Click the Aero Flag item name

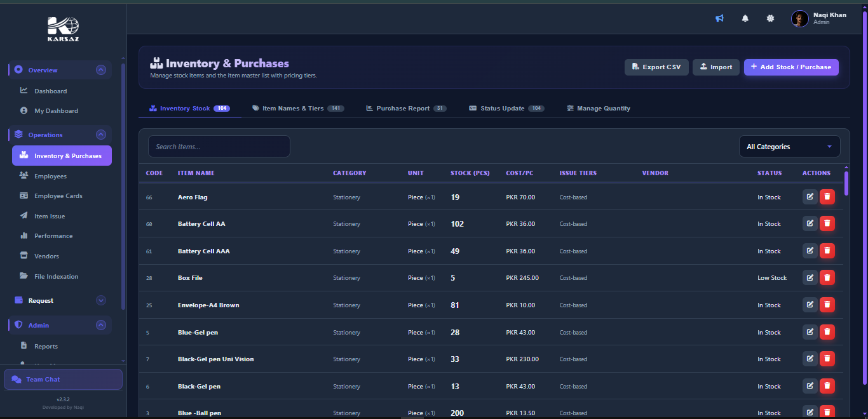click(193, 197)
